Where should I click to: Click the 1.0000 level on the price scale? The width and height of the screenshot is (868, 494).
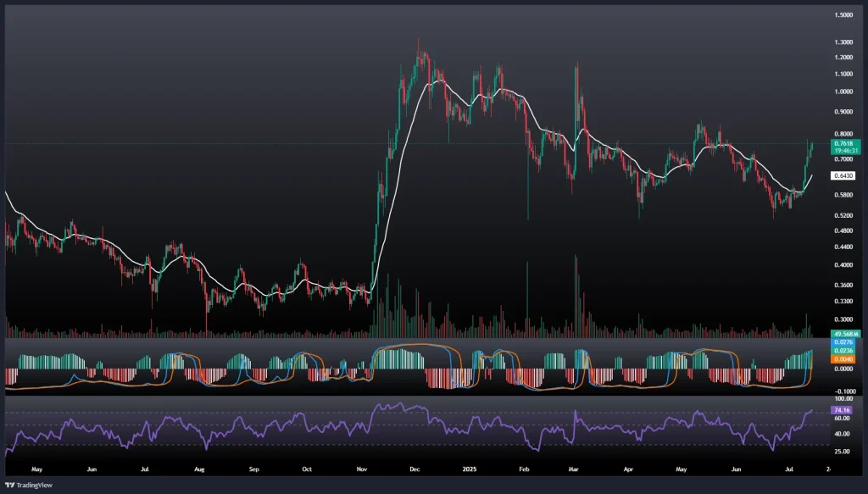[843, 92]
